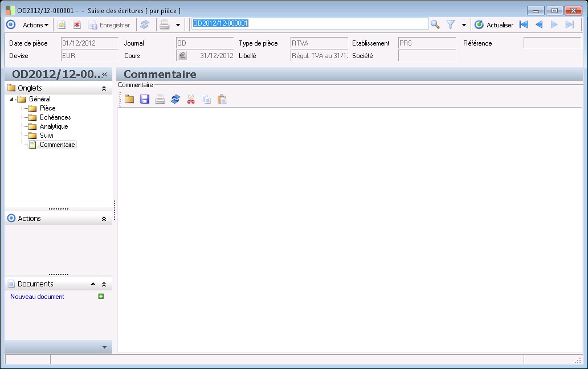Click the Onglets section header
588x369 pixels.
[x=58, y=88]
